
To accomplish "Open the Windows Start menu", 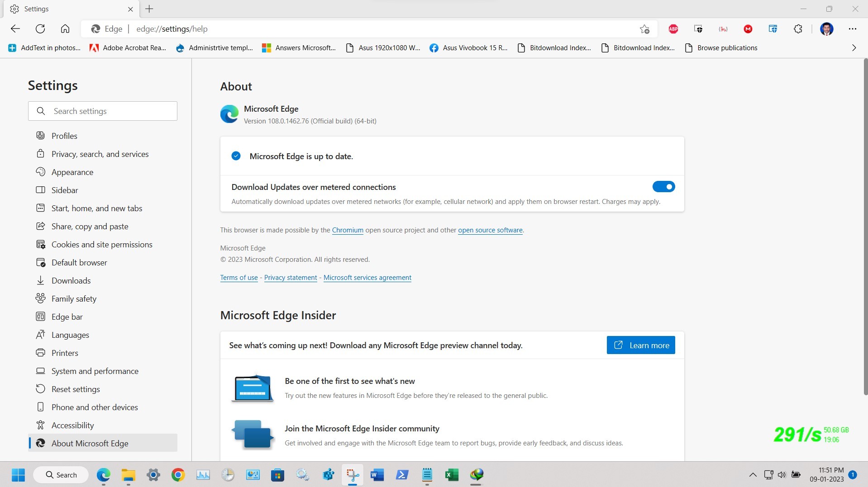I will 18,475.
